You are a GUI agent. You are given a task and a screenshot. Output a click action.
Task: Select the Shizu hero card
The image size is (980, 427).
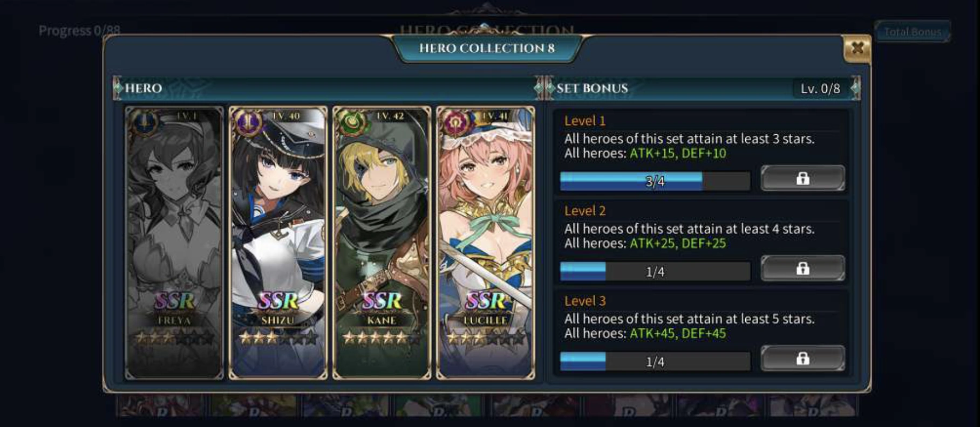tap(278, 243)
